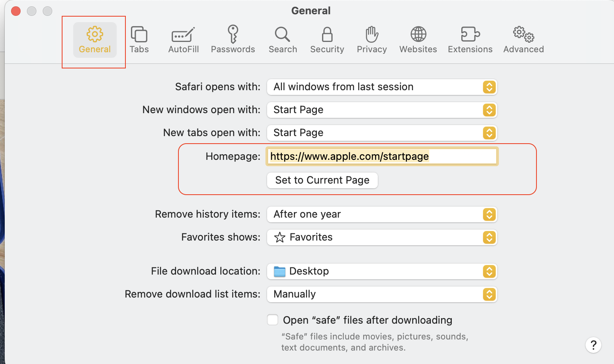Viewport: 614px width, 364px height.
Task: Open the AutoFill preferences pane
Action: click(x=183, y=40)
